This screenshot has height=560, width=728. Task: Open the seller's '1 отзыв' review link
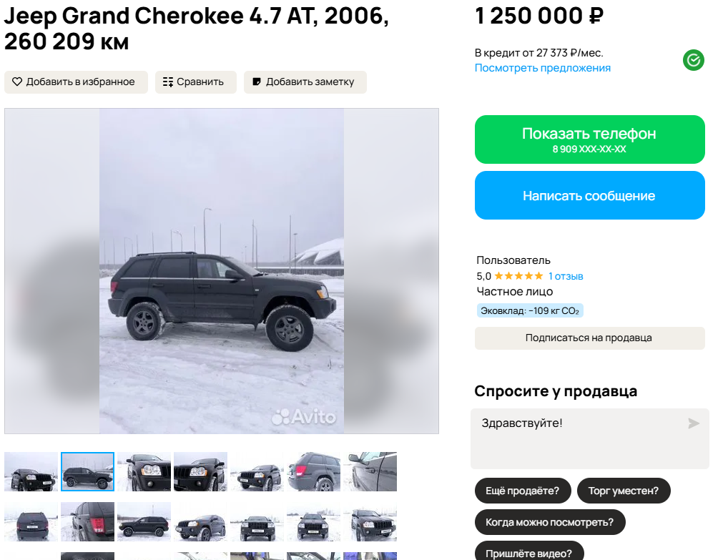click(x=566, y=276)
